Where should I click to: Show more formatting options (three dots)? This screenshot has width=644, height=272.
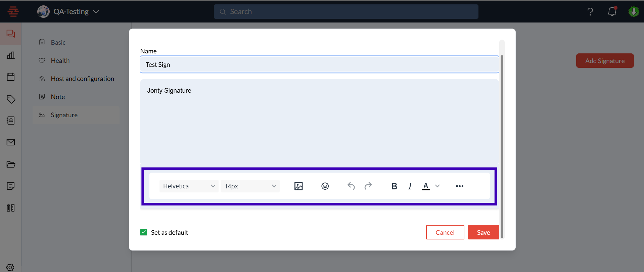[460, 186]
